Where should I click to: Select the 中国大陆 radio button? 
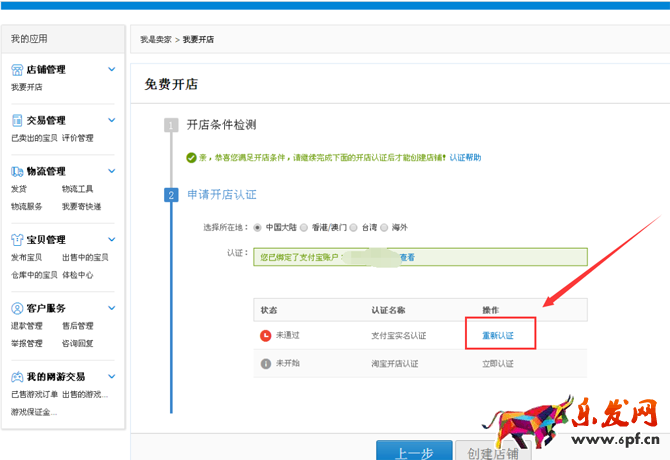tap(258, 228)
